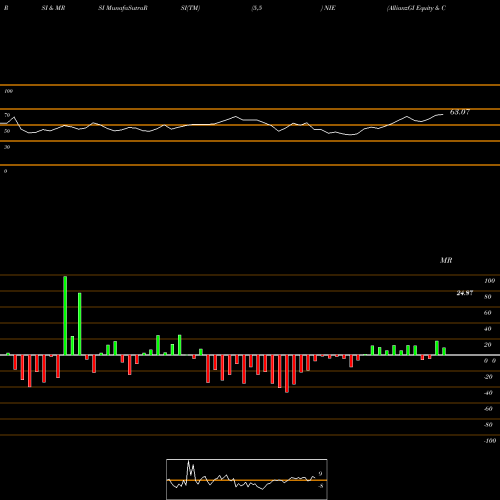Screen dimensions: 500x500
Task: Click the 'SI MunafaSutraR' header text
Action: (x=123, y=8)
